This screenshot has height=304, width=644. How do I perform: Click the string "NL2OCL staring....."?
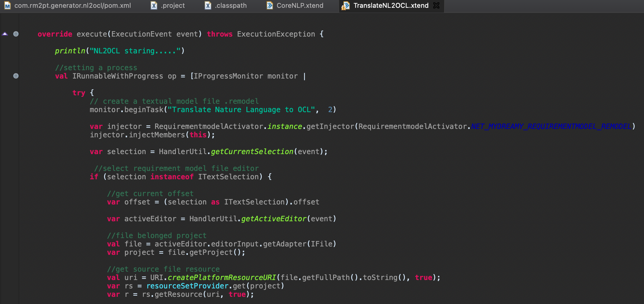pyautogui.click(x=135, y=51)
